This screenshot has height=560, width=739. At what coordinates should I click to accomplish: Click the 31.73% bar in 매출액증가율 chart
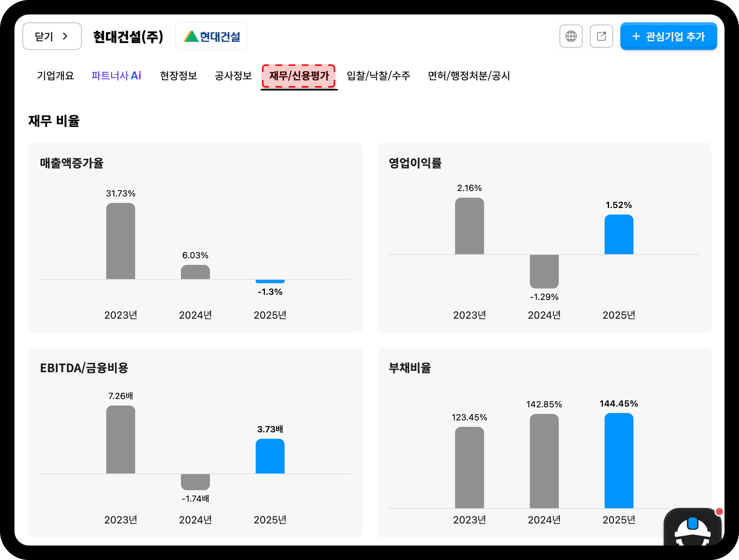pos(121,241)
